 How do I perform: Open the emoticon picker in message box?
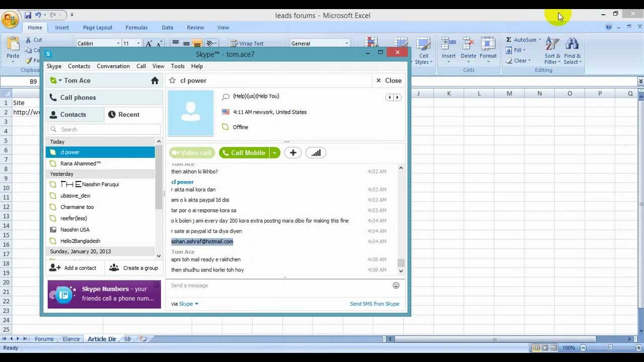pos(396,286)
